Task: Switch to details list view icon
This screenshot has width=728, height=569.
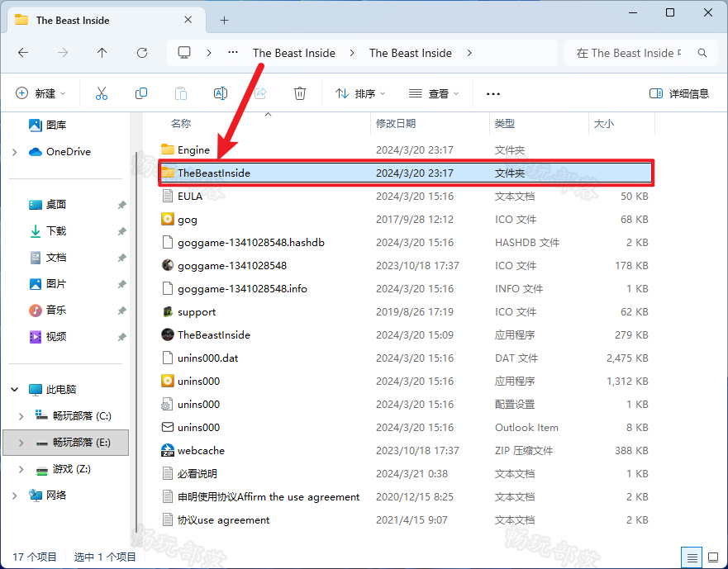Action: 692,557
